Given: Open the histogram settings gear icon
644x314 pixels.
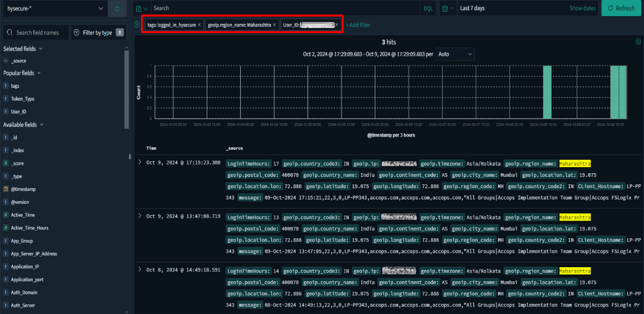Looking at the screenshot, I should 638,42.
